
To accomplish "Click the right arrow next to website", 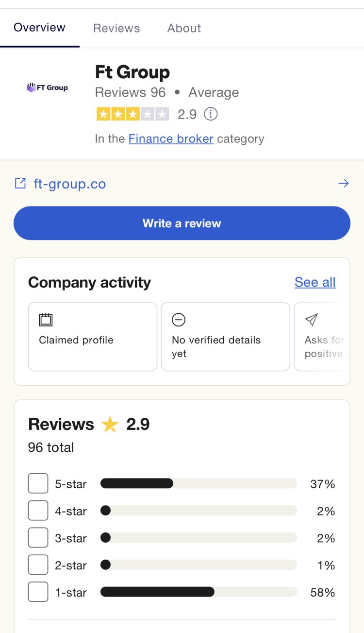I will click(344, 183).
